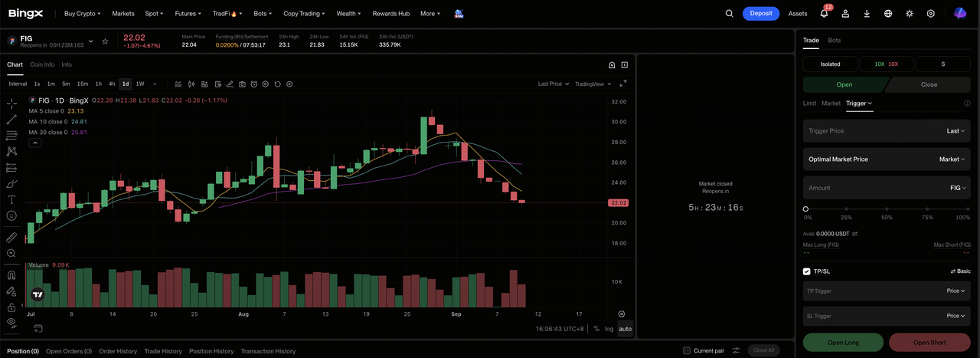Click the ruler measure tool
Screen dimensions: 980x358
(11, 238)
